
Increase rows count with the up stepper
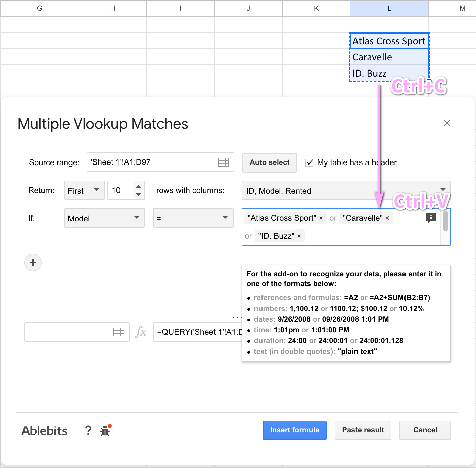click(x=139, y=187)
